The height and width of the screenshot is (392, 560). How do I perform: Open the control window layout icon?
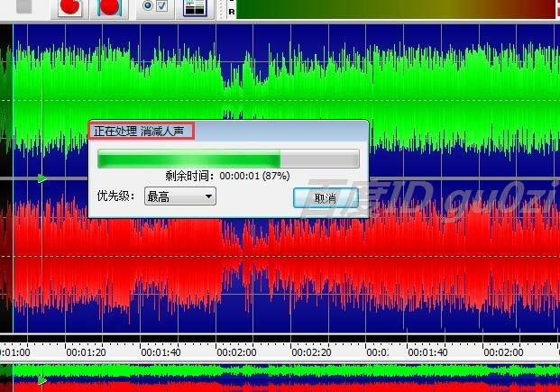[x=195, y=7]
